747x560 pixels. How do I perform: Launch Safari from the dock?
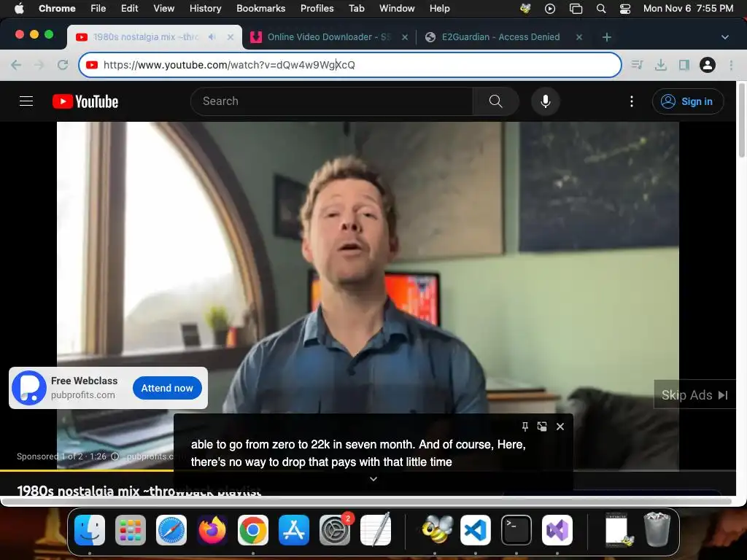pyautogui.click(x=171, y=529)
